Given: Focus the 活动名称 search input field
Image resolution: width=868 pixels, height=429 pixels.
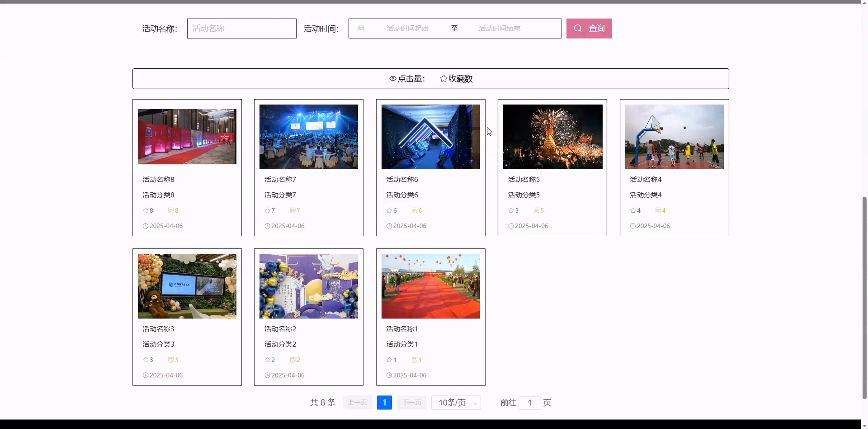Looking at the screenshot, I should (x=242, y=29).
